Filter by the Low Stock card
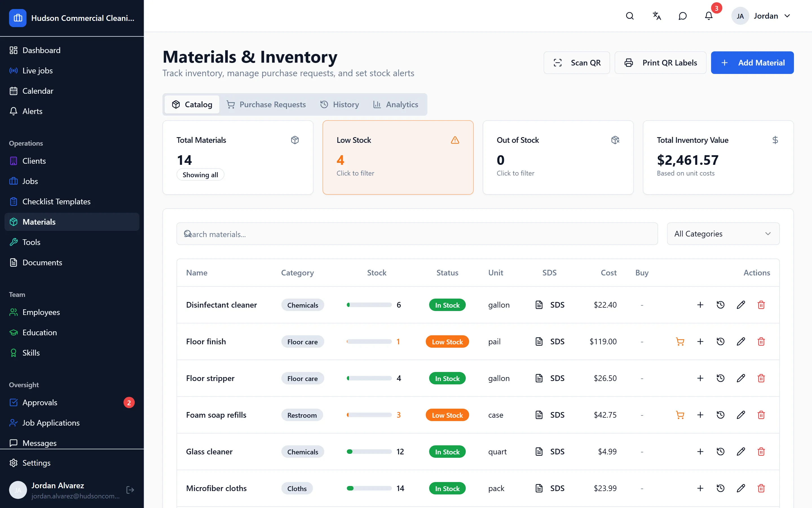The height and width of the screenshot is (508, 812). 398,157
